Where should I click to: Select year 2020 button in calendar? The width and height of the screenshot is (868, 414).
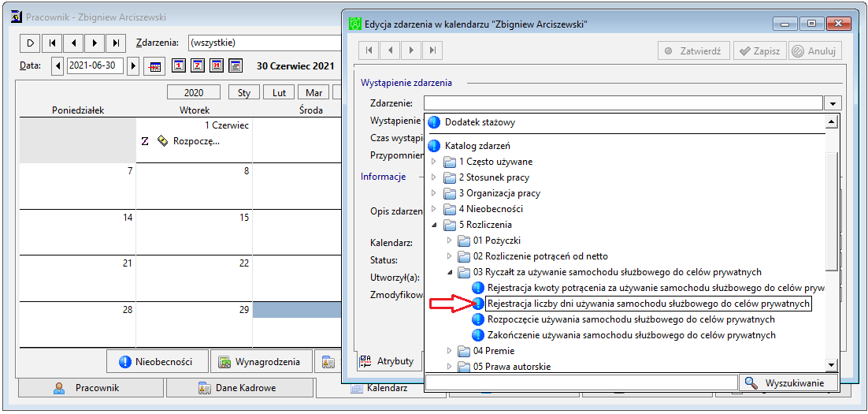194,92
